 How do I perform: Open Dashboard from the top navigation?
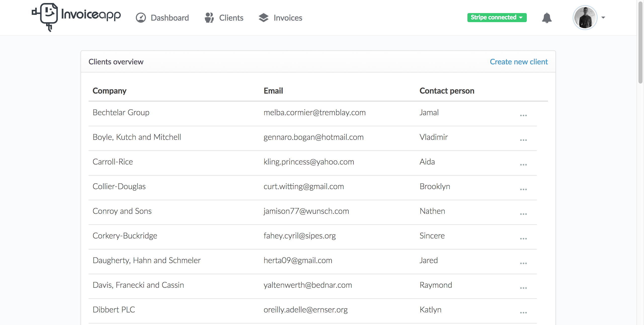[x=170, y=18]
